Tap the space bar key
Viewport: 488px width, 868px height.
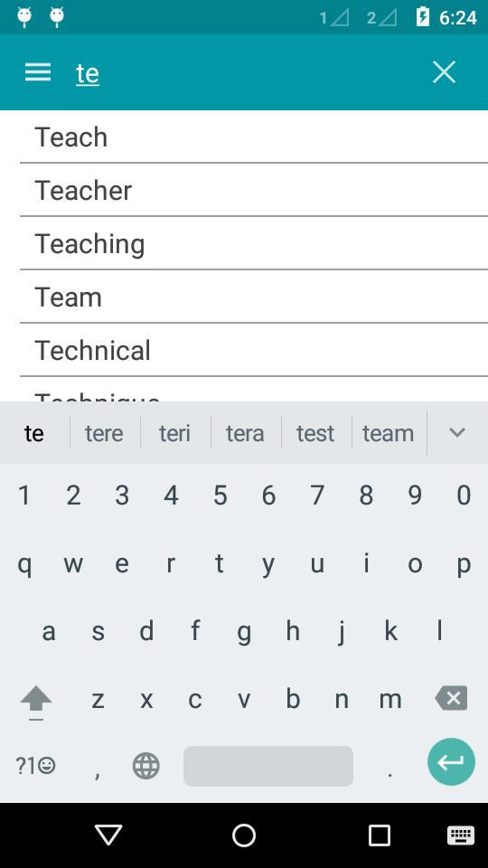pos(268,766)
